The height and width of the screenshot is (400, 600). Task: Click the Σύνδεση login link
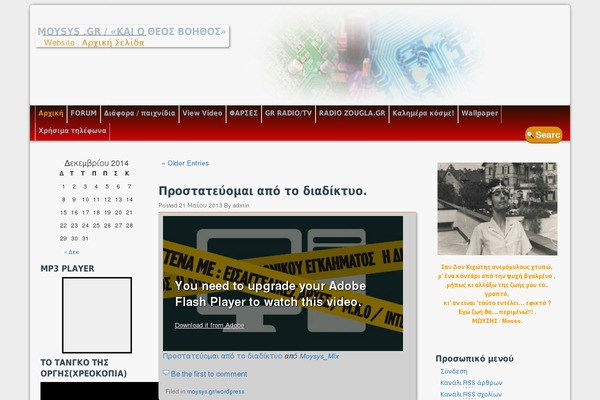[x=454, y=371]
